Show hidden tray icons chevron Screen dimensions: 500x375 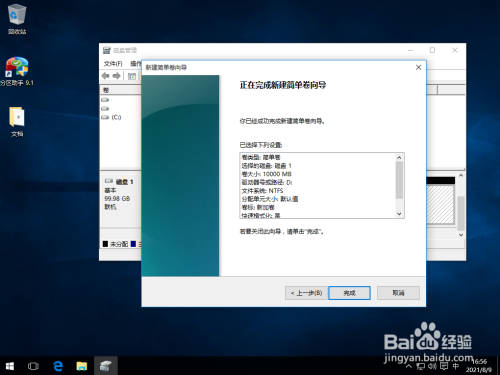pos(409,366)
